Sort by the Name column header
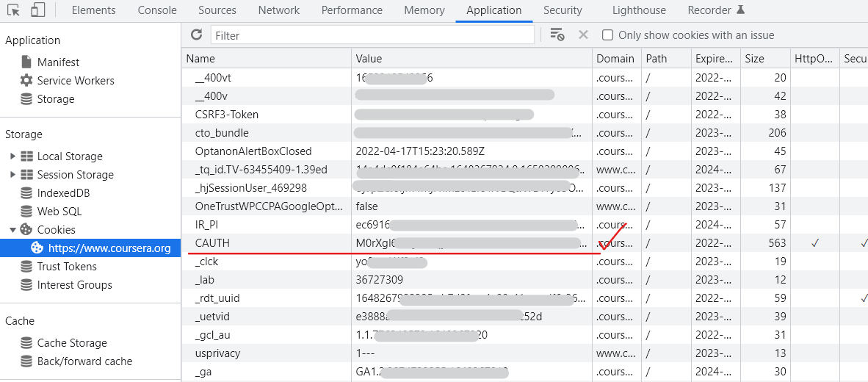Screen dimensions: 868x382 click(x=267, y=58)
